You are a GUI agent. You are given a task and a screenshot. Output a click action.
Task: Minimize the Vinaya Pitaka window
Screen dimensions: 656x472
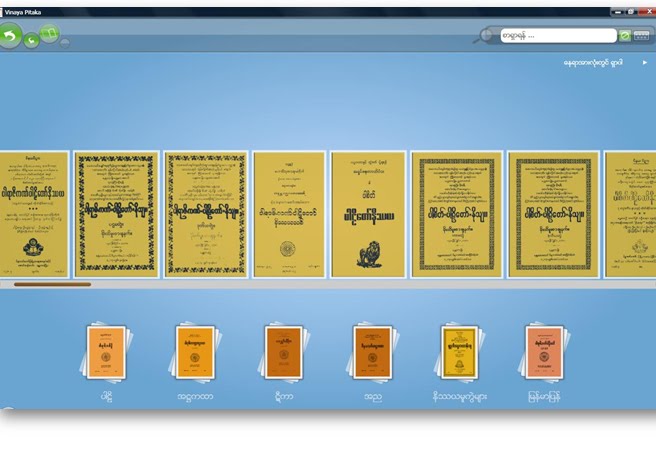(x=618, y=12)
